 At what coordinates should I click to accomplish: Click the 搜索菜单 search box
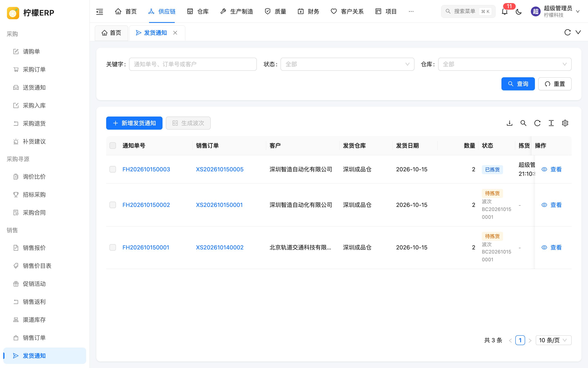(468, 11)
